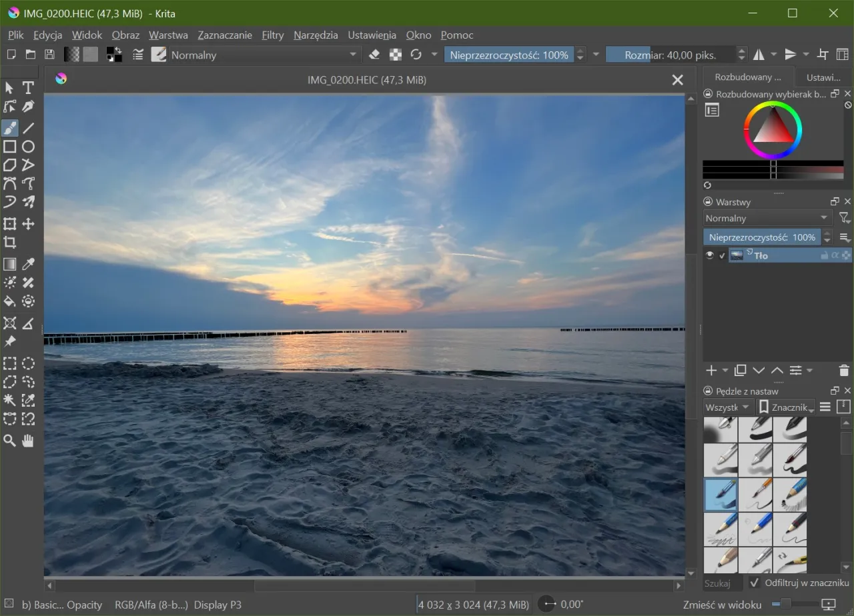The height and width of the screenshot is (616, 854).
Task: Select the Text tool
Action: tap(28, 87)
